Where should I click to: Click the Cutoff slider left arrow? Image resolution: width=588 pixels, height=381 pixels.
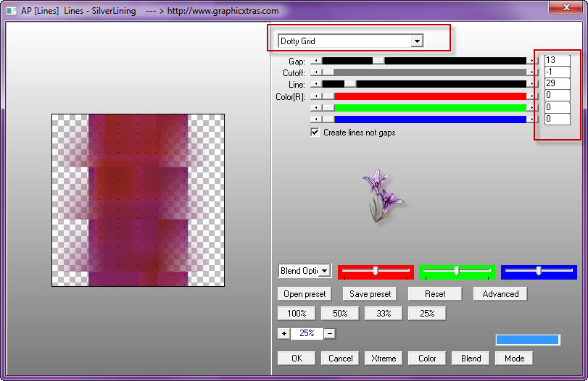(x=315, y=73)
